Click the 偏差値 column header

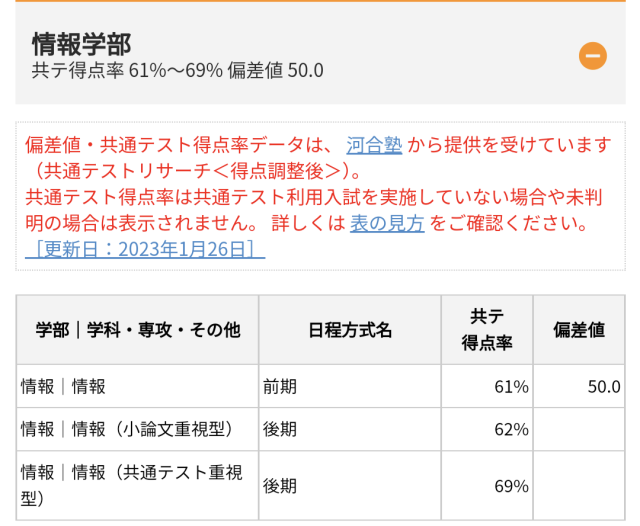[580, 330]
